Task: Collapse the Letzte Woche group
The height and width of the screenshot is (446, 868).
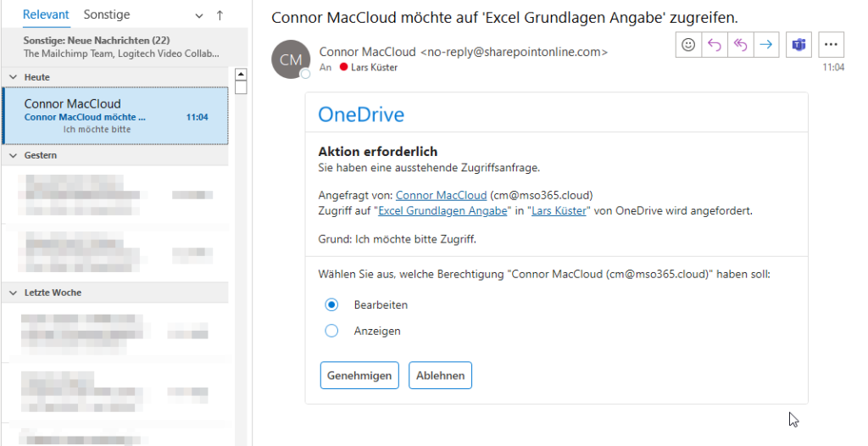Action: (x=14, y=293)
